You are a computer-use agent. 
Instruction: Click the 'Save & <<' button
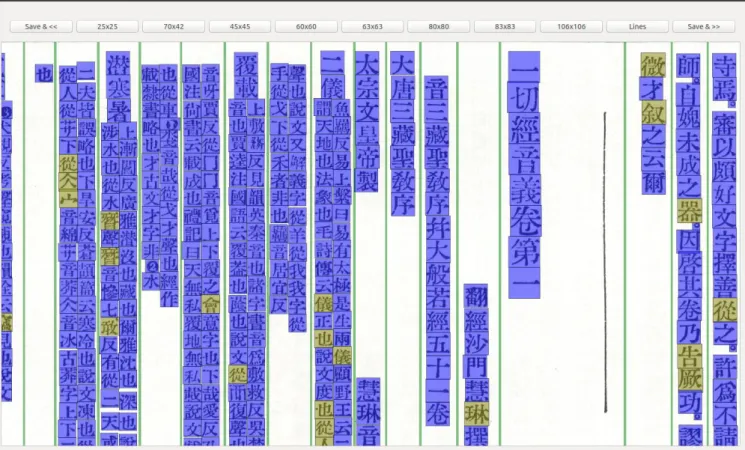pyautogui.click(x=41, y=27)
